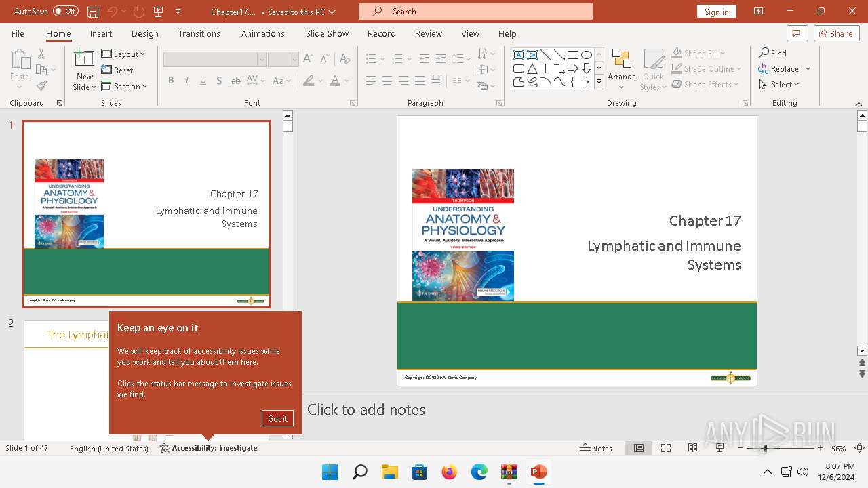Viewport: 868px width, 488px height.
Task: Click the Increase Font Size icon
Action: click(x=308, y=59)
